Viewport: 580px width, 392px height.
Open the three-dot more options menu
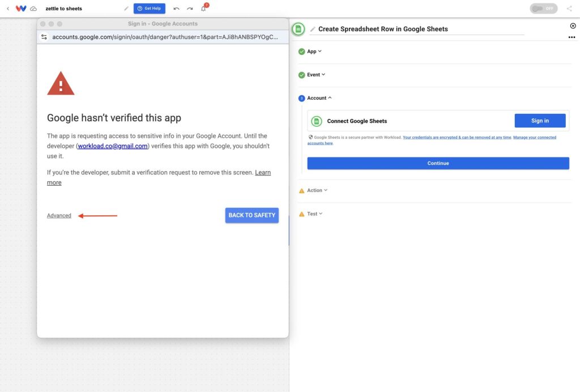(572, 37)
